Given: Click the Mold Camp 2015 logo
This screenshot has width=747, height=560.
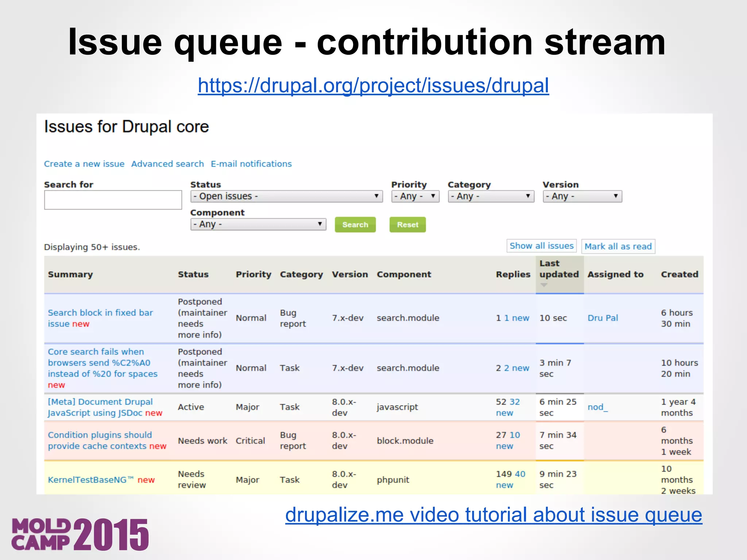Looking at the screenshot, I should coord(80,534).
